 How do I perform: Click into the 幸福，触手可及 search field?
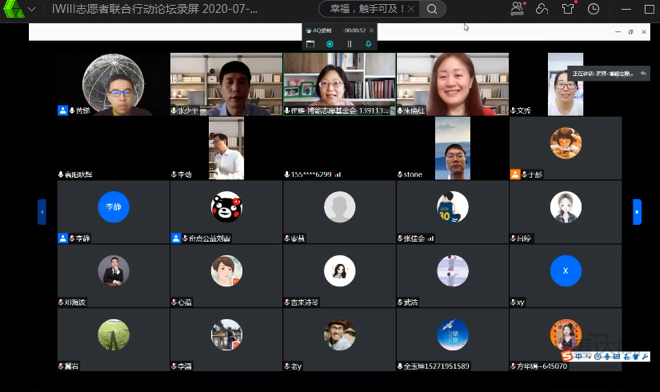coord(366,9)
